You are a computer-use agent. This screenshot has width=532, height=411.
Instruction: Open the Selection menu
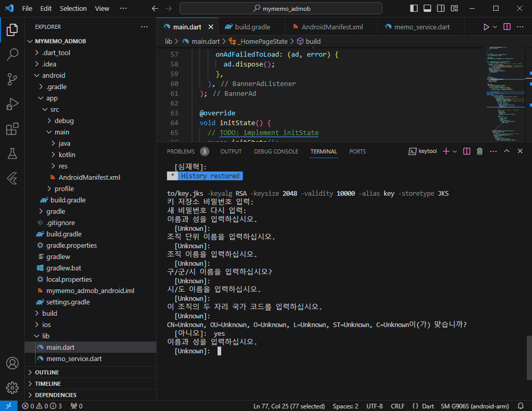point(73,8)
